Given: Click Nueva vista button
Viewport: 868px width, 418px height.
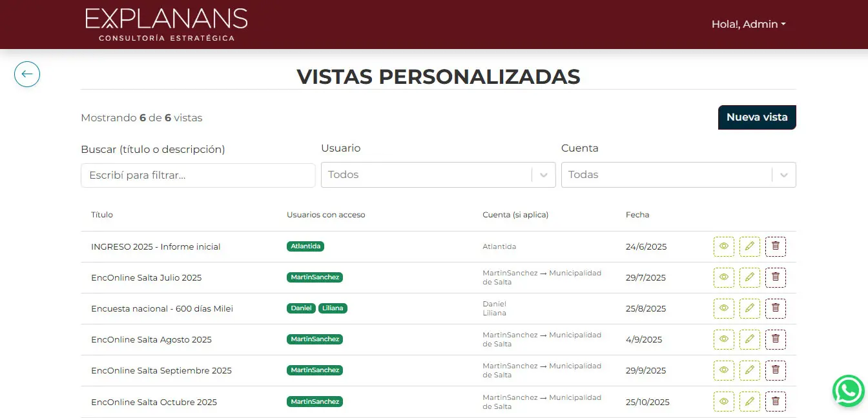Looking at the screenshot, I should pyautogui.click(x=757, y=117).
